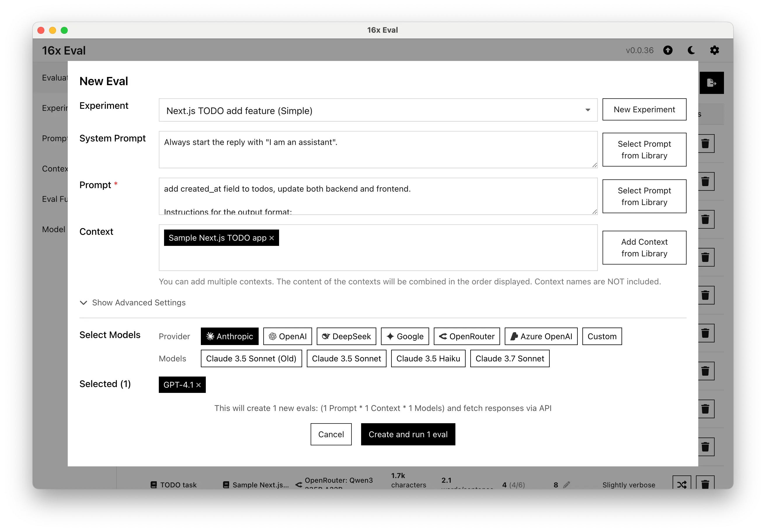Click the OpenRouter logo icon in provider button
This screenshot has height=532, width=766.
click(443, 336)
